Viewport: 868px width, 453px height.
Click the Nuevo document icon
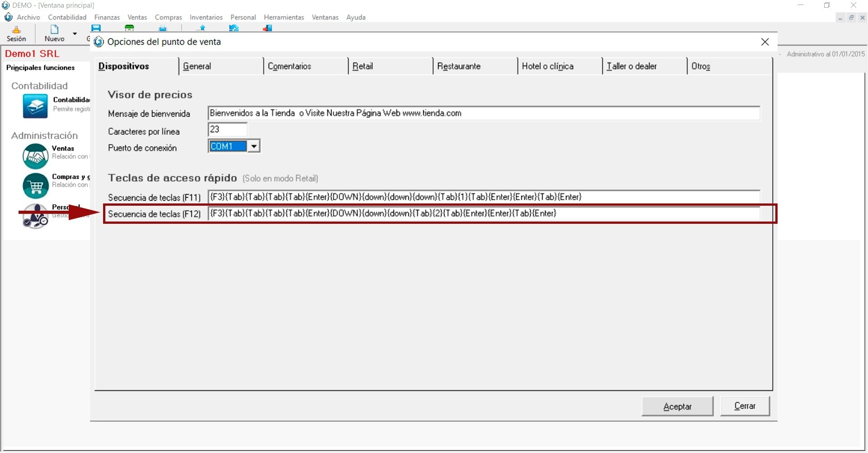[x=54, y=30]
